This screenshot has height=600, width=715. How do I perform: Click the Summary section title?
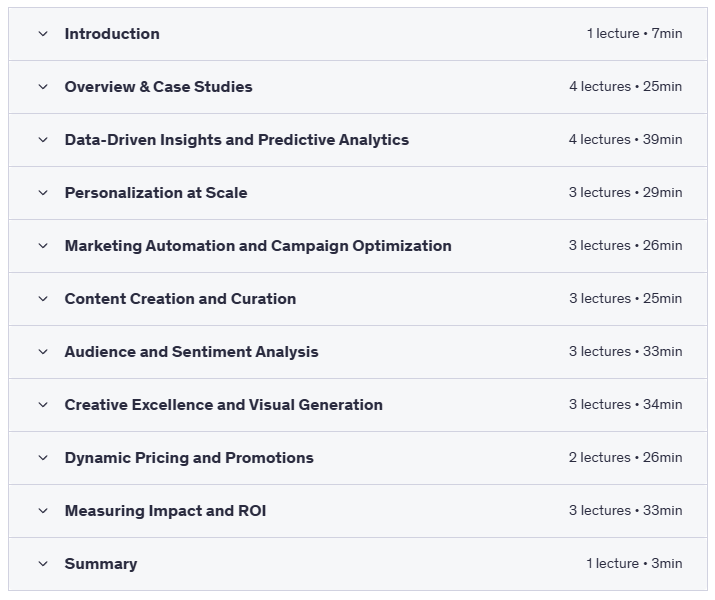pyautogui.click(x=101, y=564)
